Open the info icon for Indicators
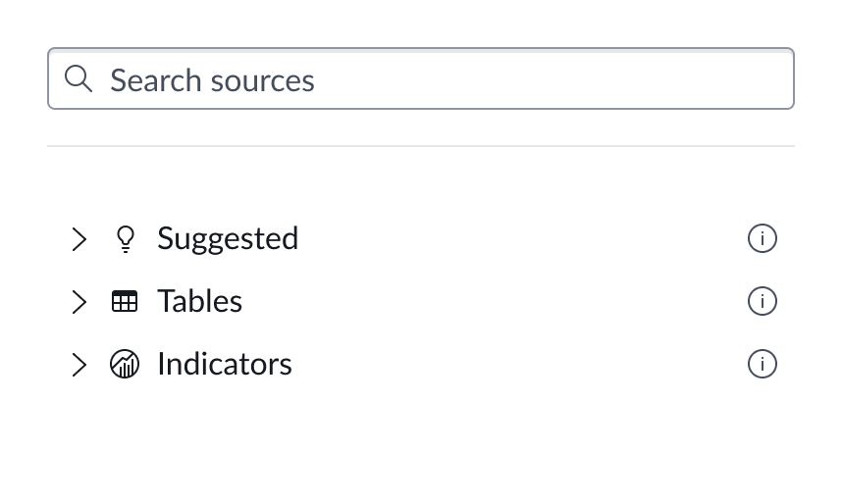The image size is (842, 504). 762,364
